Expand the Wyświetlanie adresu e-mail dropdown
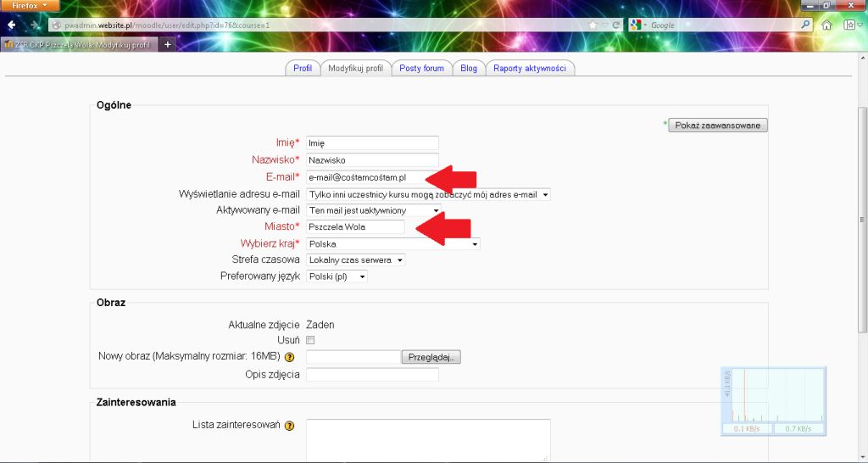This screenshot has height=463, width=868. coord(428,194)
